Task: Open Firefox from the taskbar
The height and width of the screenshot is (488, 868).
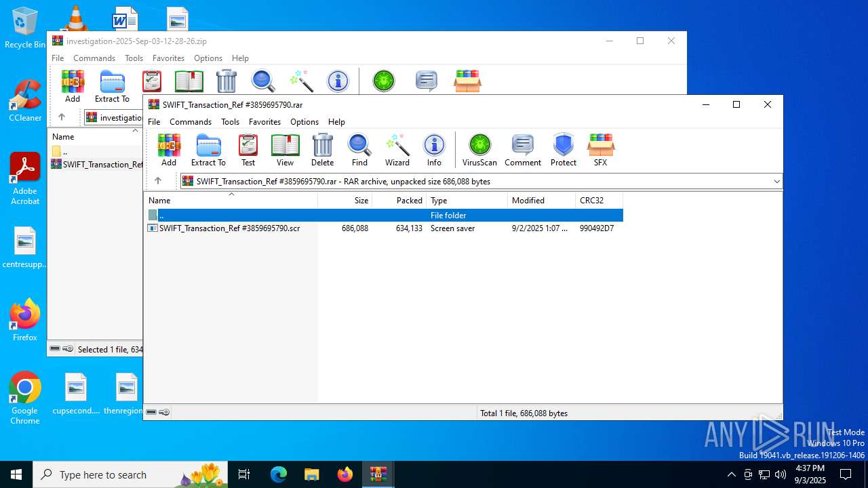Action: (344, 474)
